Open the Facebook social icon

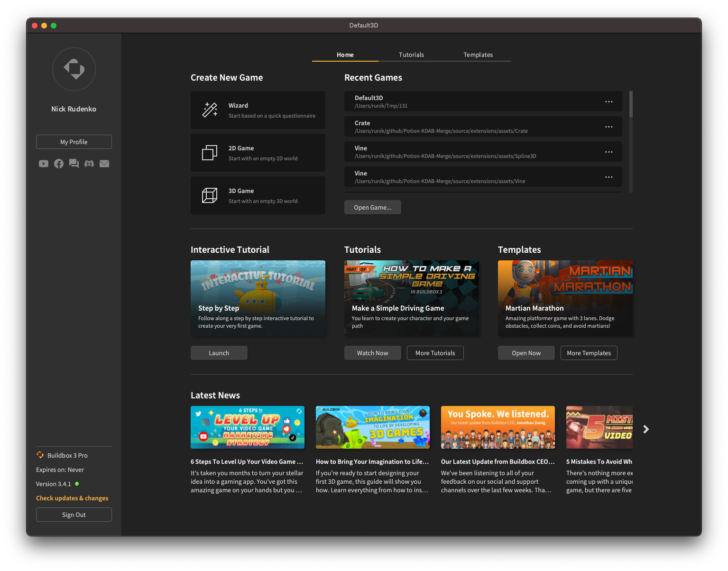(59, 164)
